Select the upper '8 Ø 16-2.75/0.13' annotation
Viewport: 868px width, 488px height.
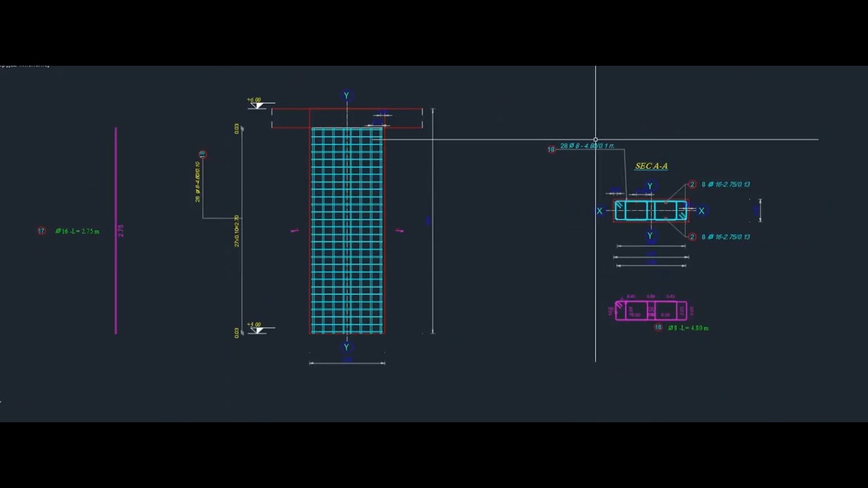coord(726,184)
